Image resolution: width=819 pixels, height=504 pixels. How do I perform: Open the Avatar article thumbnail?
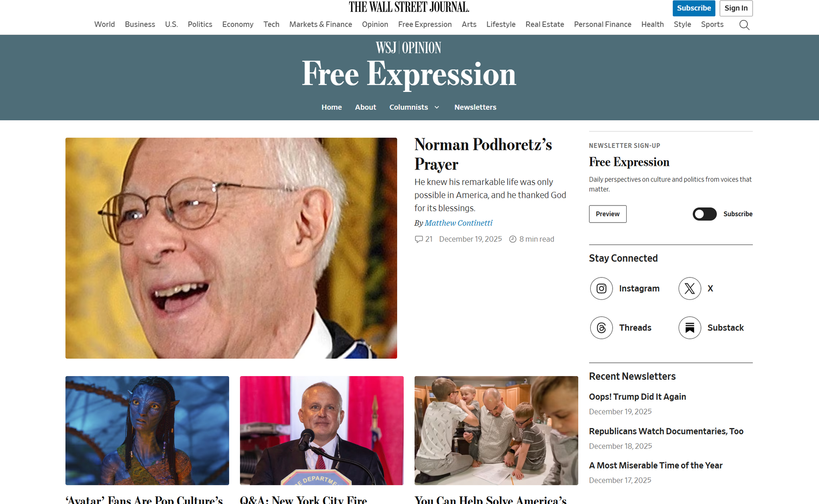tap(147, 430)
